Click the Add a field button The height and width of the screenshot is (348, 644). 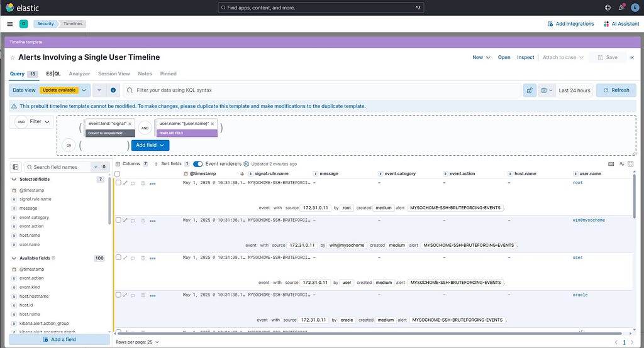[60, 340]
